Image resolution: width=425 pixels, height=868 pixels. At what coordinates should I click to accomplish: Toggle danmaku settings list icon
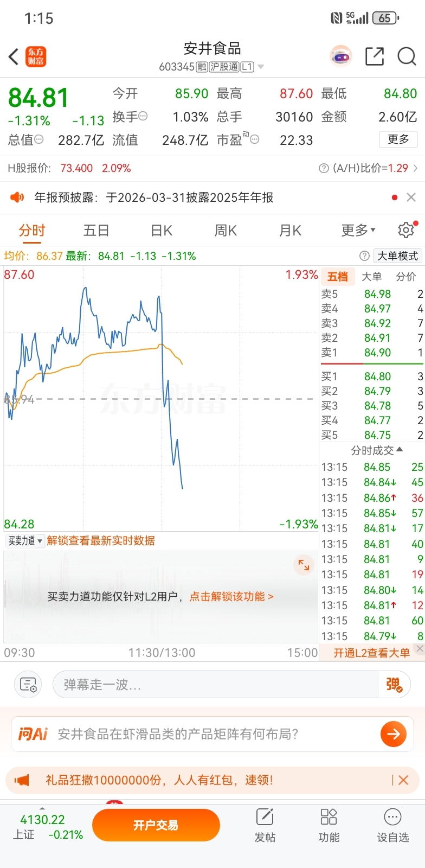pos(28,685)
